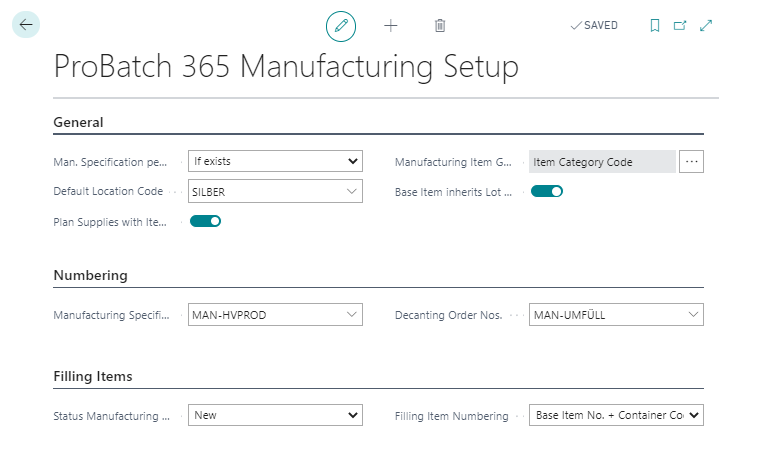This screenshot has width=772, height=456.
Task: Toggle Base Item inherits Lot switch
Action: [547, 192]
